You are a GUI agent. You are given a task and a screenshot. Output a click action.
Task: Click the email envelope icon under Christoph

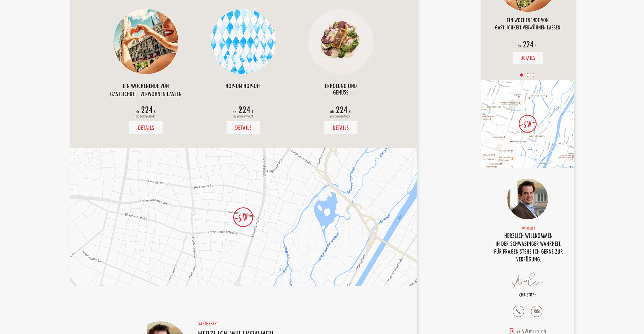pyautogui.click(x=537, y=311)
